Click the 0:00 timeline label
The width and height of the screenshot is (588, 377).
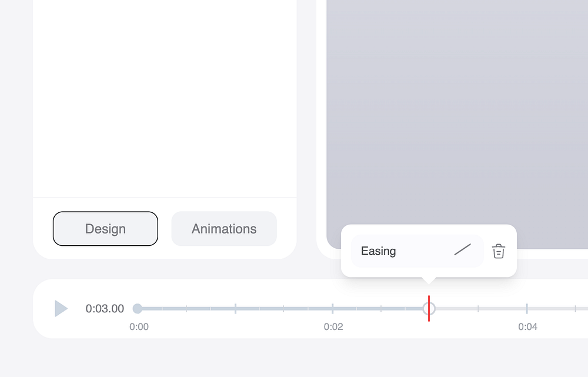point(139,327)
